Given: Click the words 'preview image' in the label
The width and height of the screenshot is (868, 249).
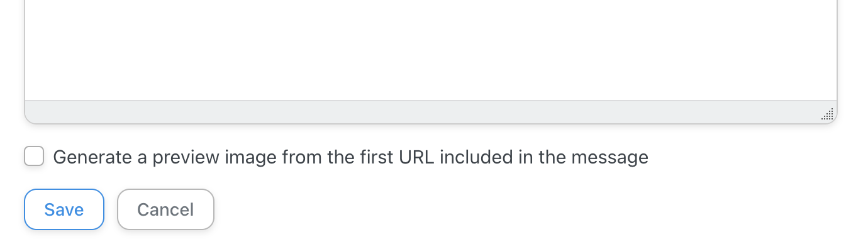Looking at the screenshot, I should pyautogui.click(x=214, y=157).
